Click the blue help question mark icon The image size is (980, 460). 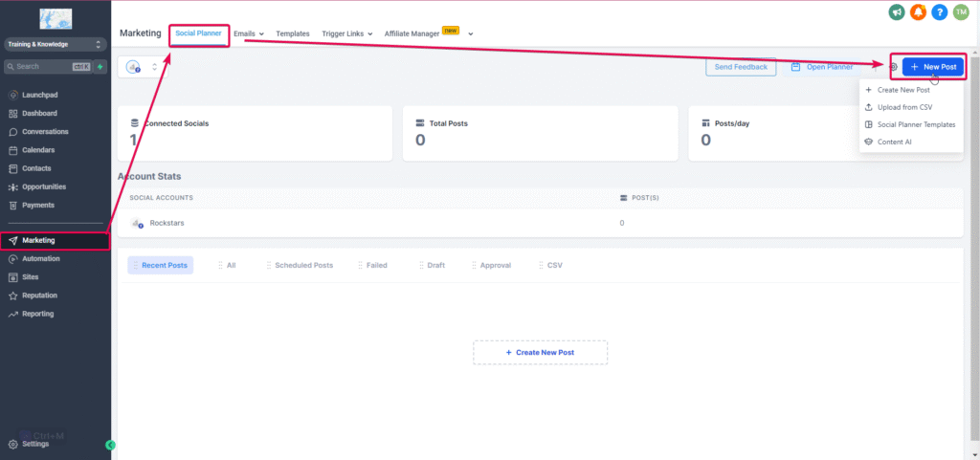point(940,12)
